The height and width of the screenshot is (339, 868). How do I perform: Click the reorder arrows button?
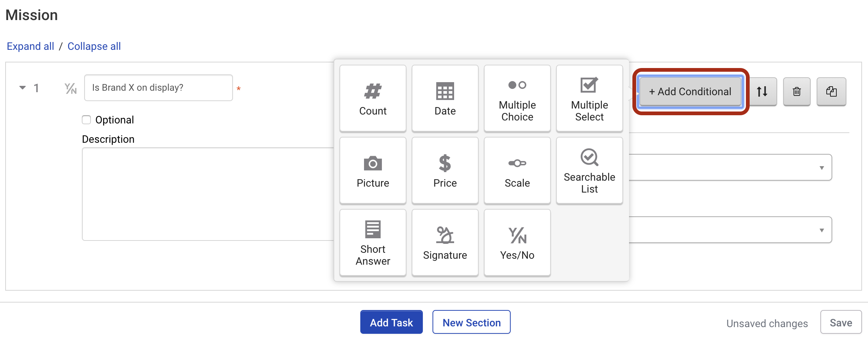point(762,91)
